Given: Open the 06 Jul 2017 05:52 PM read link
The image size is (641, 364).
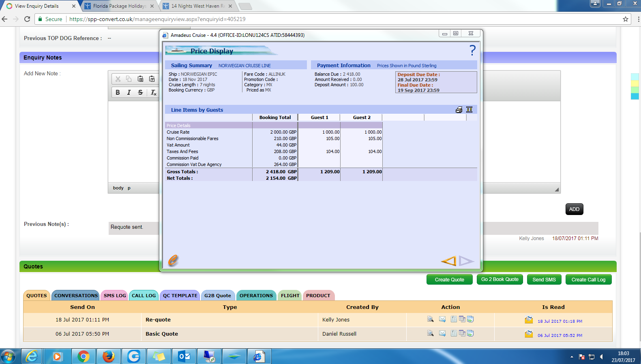Looking at the screenshot, I should coord(560,335).
